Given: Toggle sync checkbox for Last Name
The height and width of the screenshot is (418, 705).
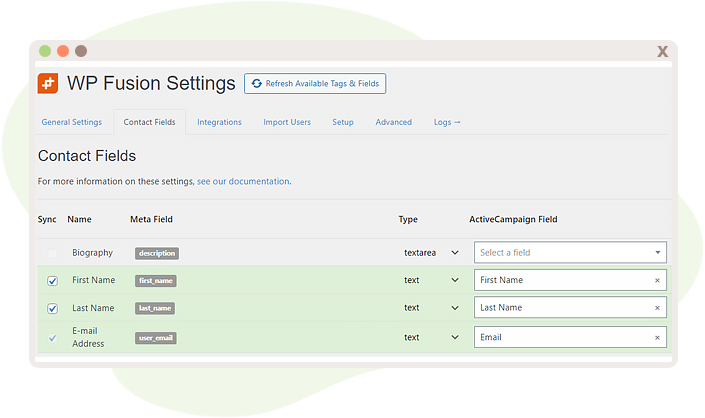Looking at the screenshot, I should click(x=52, y=308).
